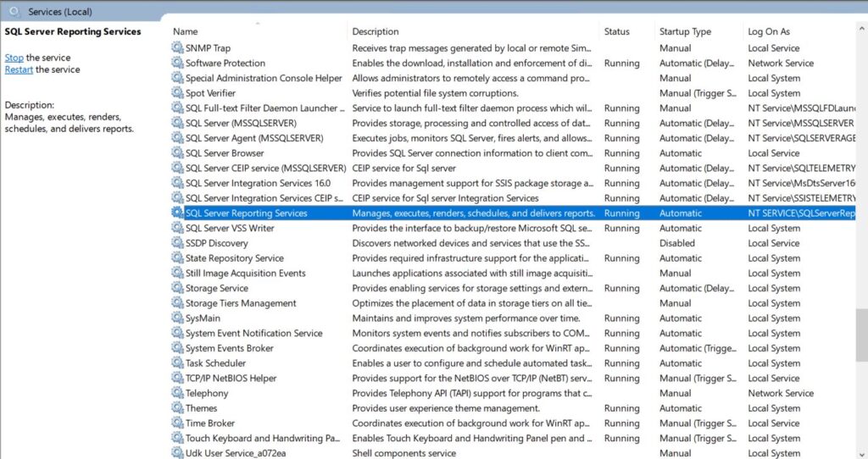
Task: Sort by the Startup Type column header
Action: 685,31
